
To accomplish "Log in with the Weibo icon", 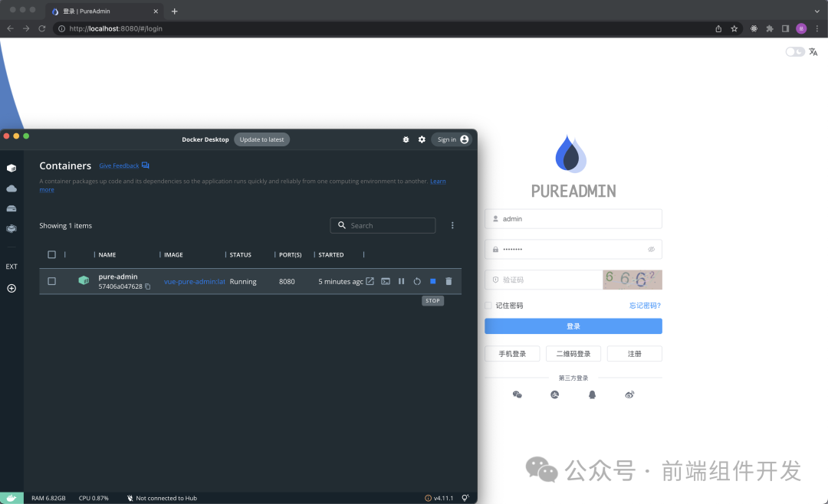I will pyautogui.click(x=629, y=394).
